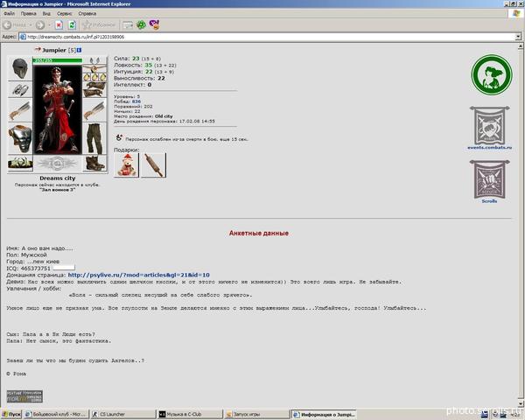Expand the Forward button history arrow
The height and width of the screenshot is (420, 525).
click(49, 25)
